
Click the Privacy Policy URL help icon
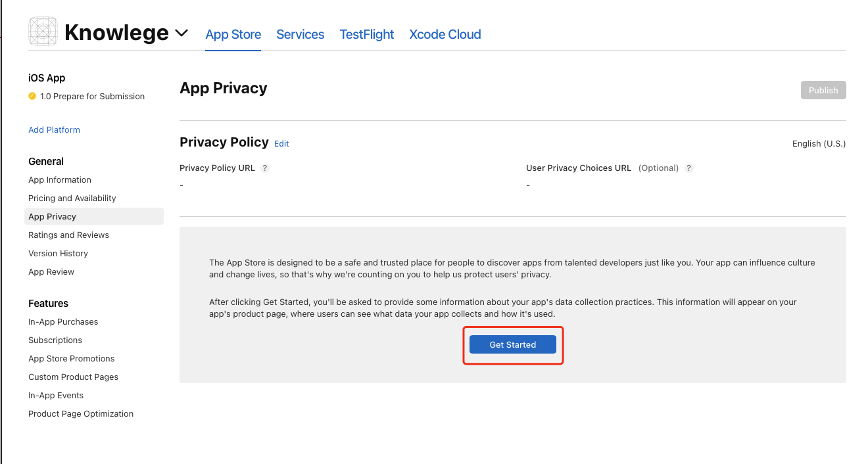pos(265,168)
